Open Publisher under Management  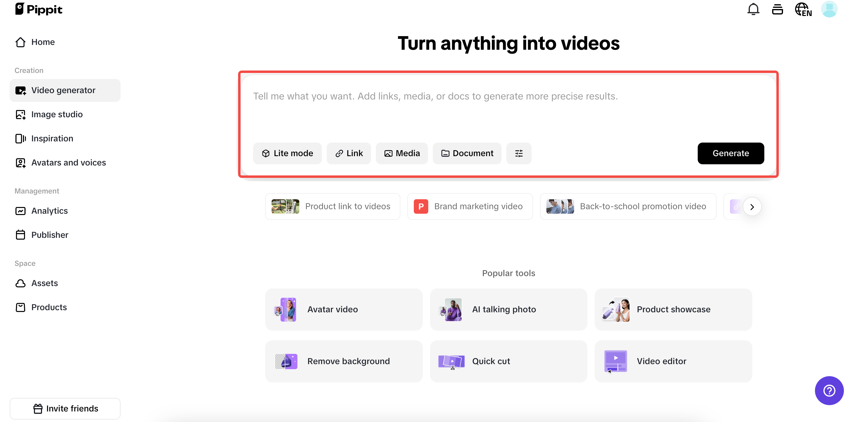[50, 235]
